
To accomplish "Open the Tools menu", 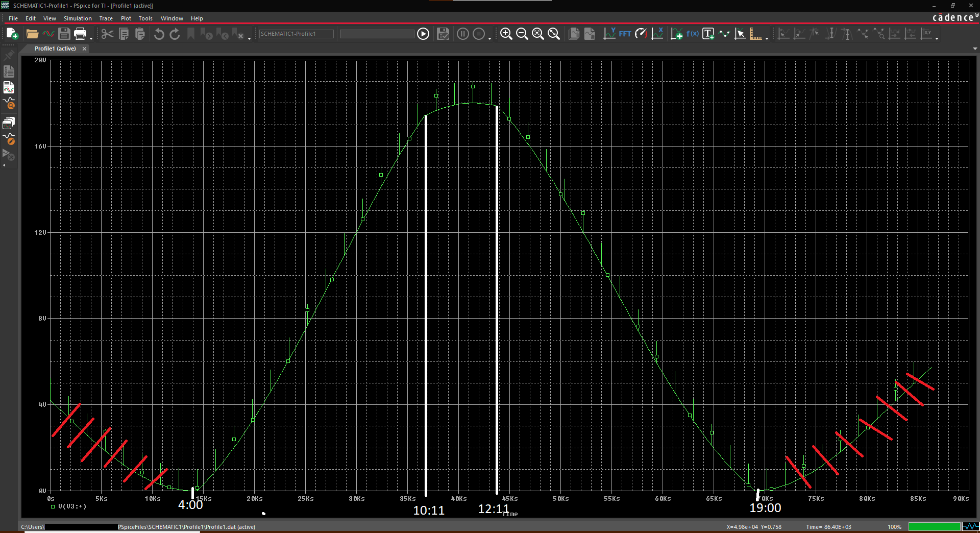I will tap(145, 18).
